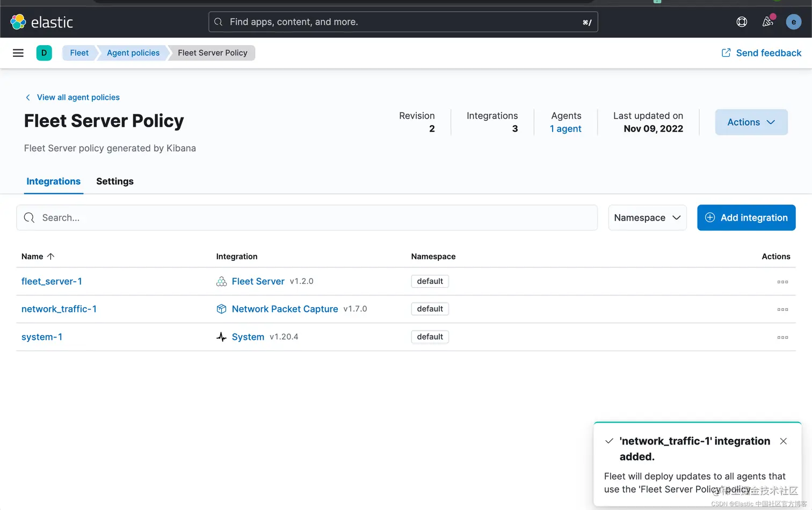
Task: Click the Integration column header
Action: pos(237,257)
